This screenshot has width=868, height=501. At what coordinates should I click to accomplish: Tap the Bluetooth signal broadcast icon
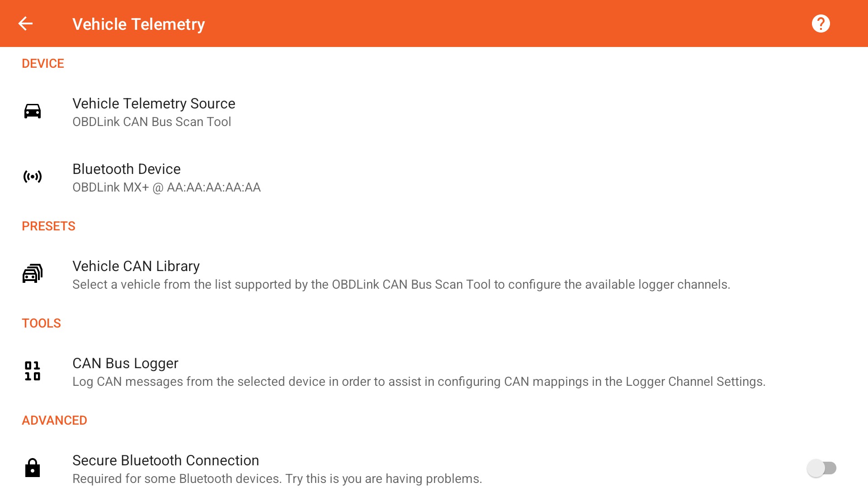(x=33, y=176)
